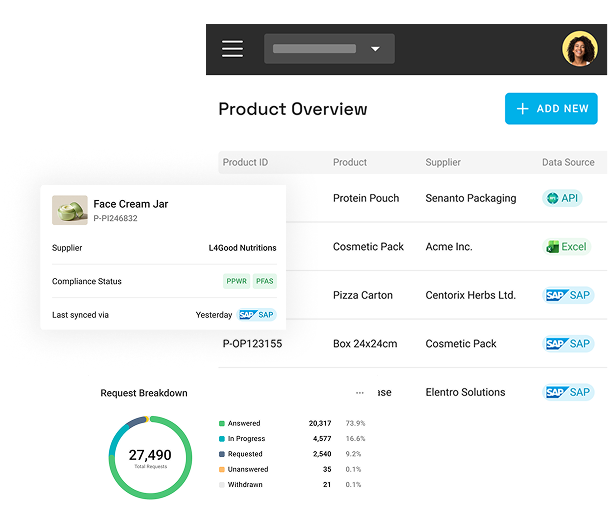Image resolution: width=608 pixels, height=514 pixels.
Task: Click the Answered green legend swatch
Action: pyautogui.click(x=222, y=423)
